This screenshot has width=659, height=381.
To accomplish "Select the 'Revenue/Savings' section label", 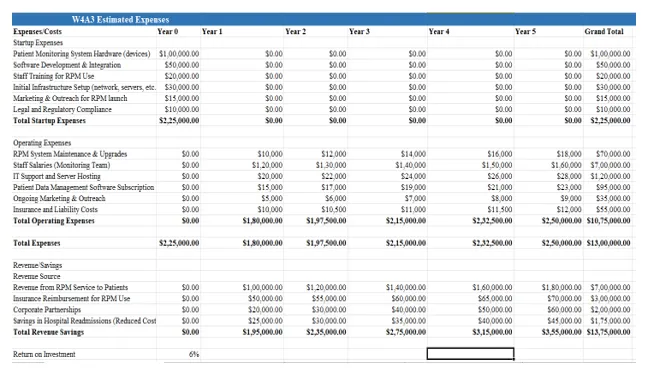I will click(37, 265).
